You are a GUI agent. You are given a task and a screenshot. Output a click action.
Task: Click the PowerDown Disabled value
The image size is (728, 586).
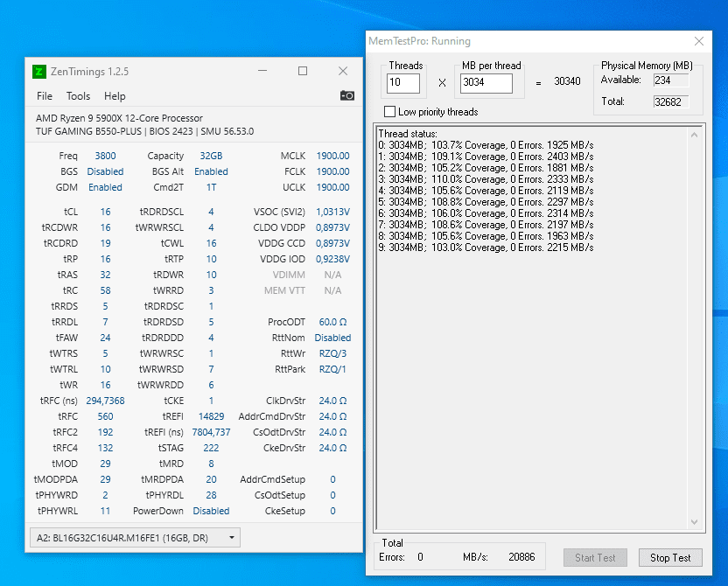coord(211,511)
